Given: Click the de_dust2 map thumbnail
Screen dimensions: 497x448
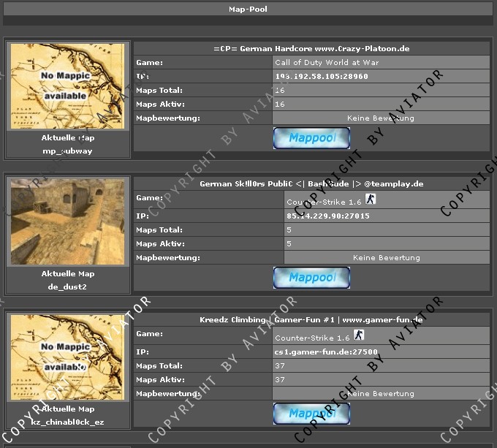Looking at the screenshot, I should coord(67,221).
